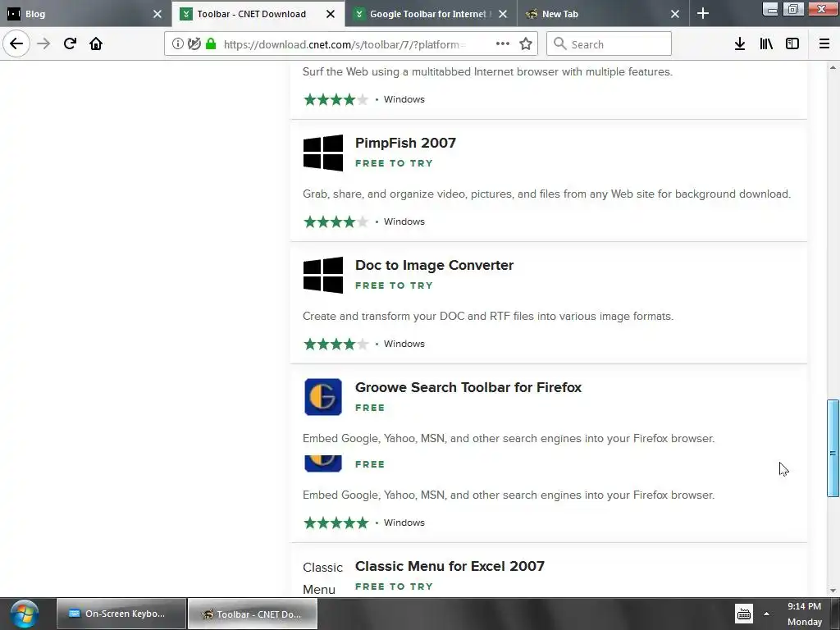Click the star rating of PimpFish 2007
This screenshot has height=630, width=840.
(336, 221)
